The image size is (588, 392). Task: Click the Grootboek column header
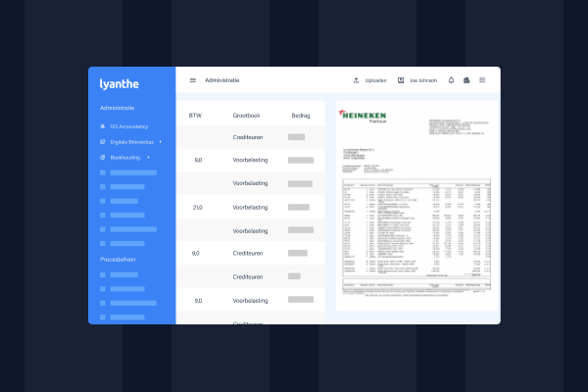coord(246,116)
